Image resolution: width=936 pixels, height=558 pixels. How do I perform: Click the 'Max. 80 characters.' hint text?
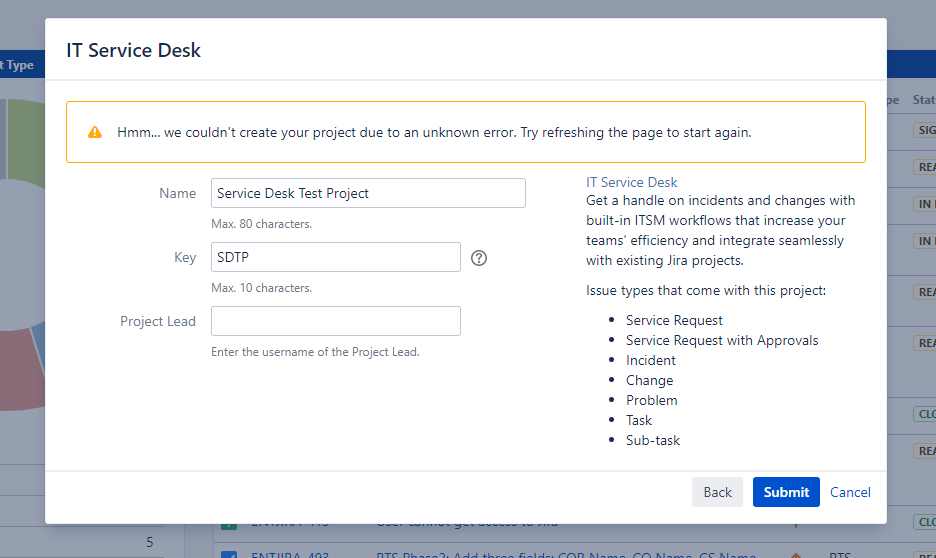[x=261, y=224]
